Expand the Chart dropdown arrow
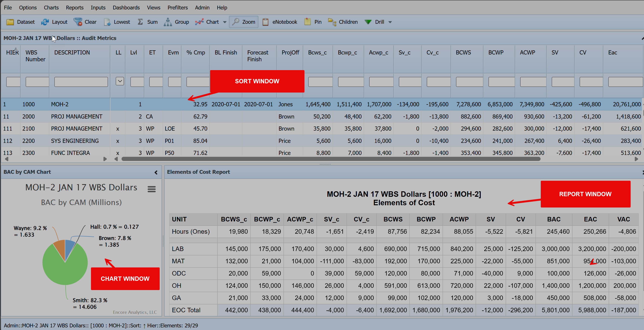The width and height of the screenshot is (644, 330). tap(226, 22)
